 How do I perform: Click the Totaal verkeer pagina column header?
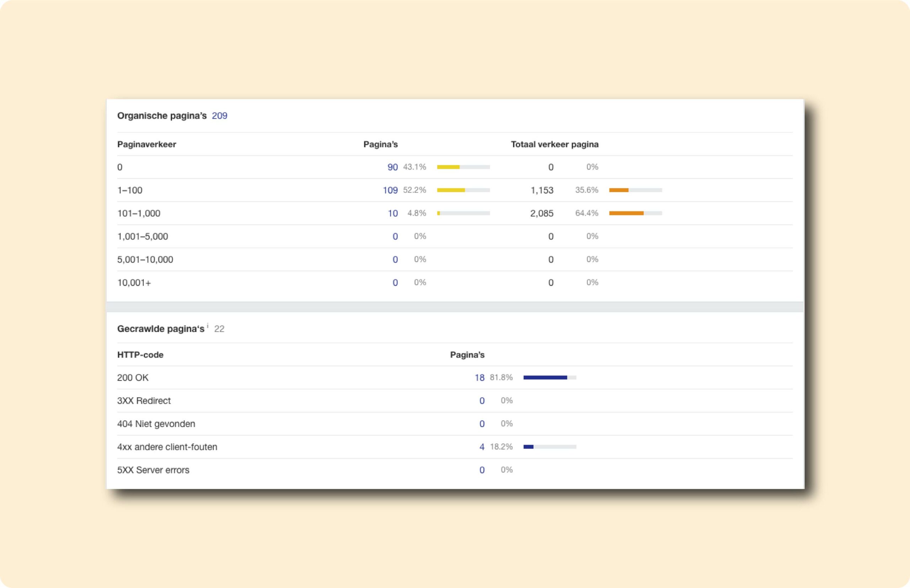point(555,144)
